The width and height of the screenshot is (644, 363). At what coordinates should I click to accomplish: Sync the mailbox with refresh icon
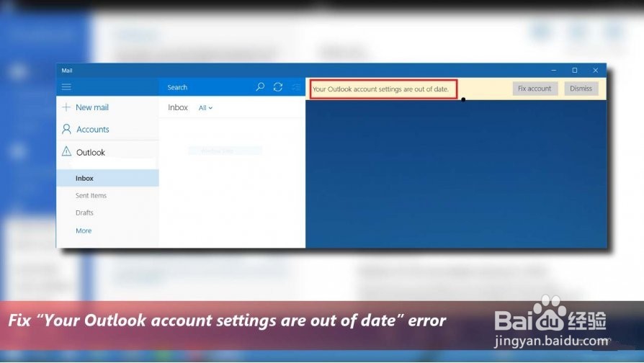[x=278, y=86]
